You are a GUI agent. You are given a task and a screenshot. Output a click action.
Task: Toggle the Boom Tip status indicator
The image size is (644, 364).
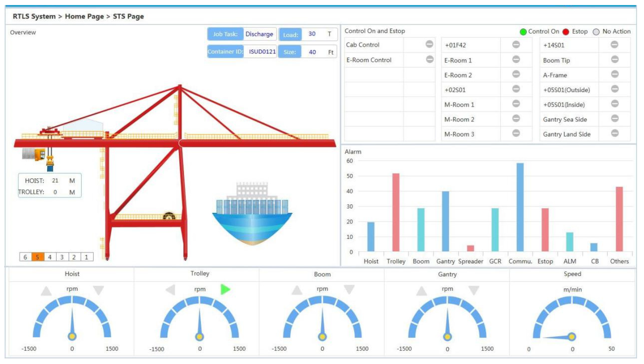[x=615, y=60]
